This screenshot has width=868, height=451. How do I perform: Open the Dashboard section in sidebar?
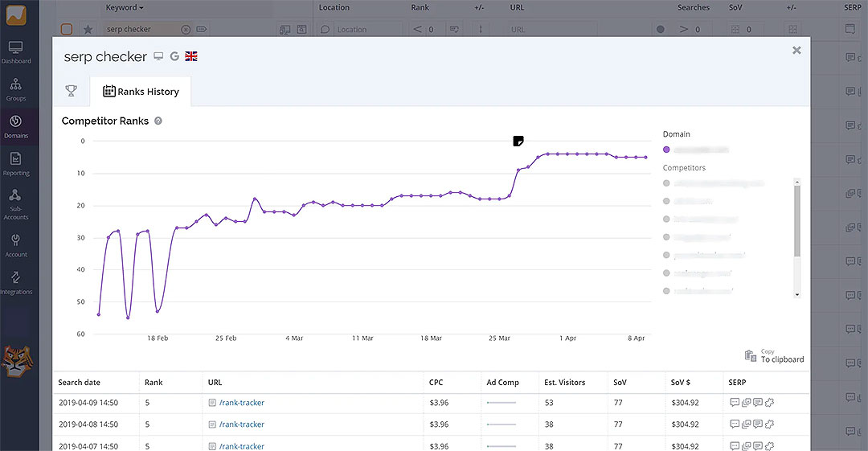(16, 51)
